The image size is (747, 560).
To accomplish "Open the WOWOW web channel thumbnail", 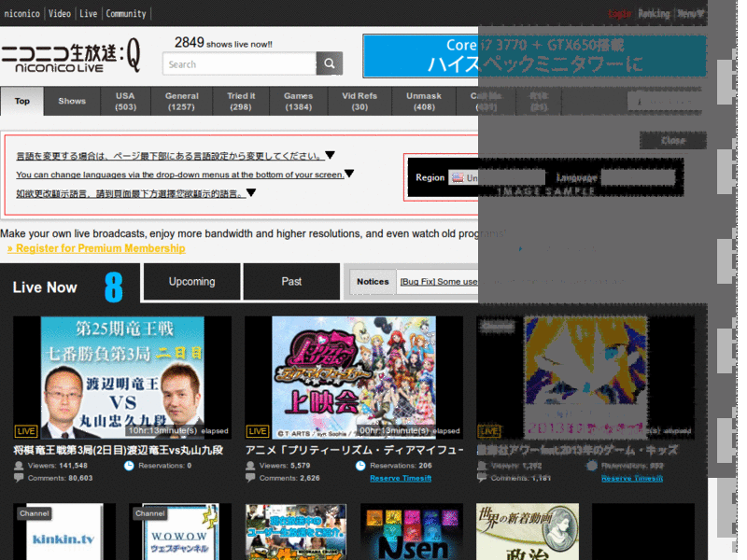I will pyautogui.click(x=180, y=531).
